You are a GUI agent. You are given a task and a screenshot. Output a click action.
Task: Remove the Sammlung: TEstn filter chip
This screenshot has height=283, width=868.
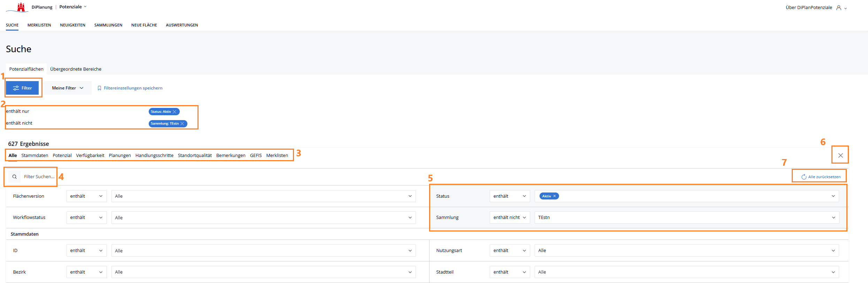pyautogui.click(x=182, y=124)
